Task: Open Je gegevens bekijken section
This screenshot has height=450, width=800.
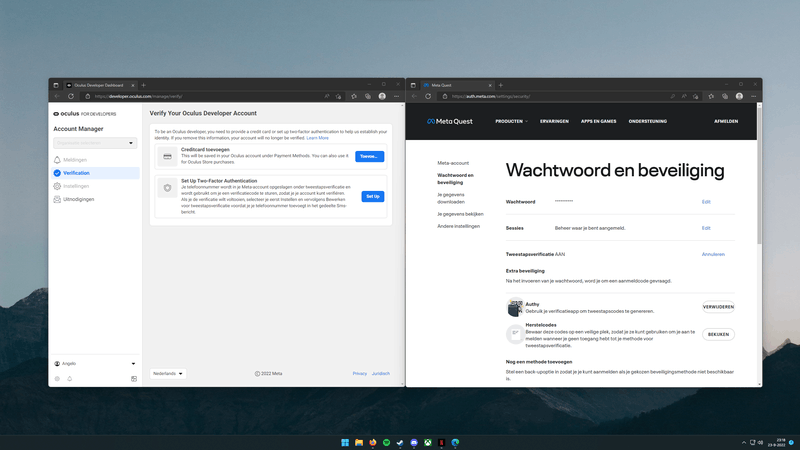Action: click(x=460, y=214)
